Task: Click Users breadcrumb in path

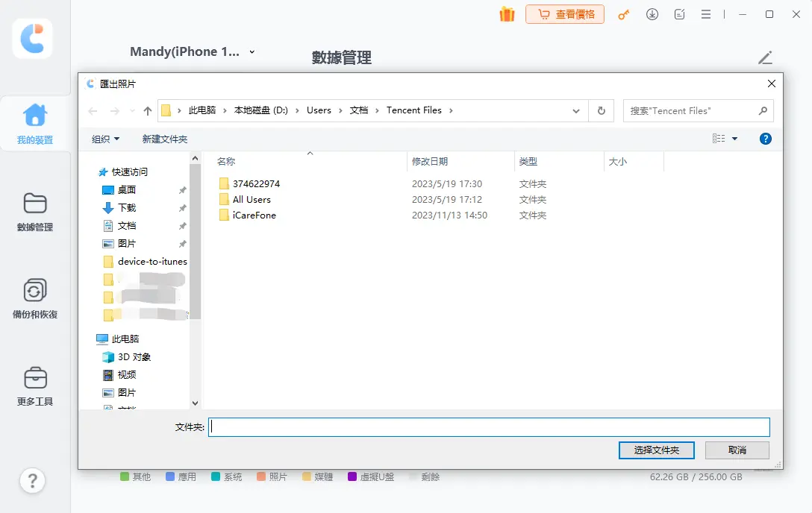Action: (319, 110)
